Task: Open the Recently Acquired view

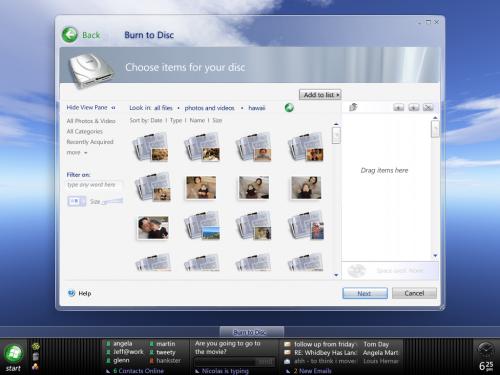Action: tap(90, 142)
